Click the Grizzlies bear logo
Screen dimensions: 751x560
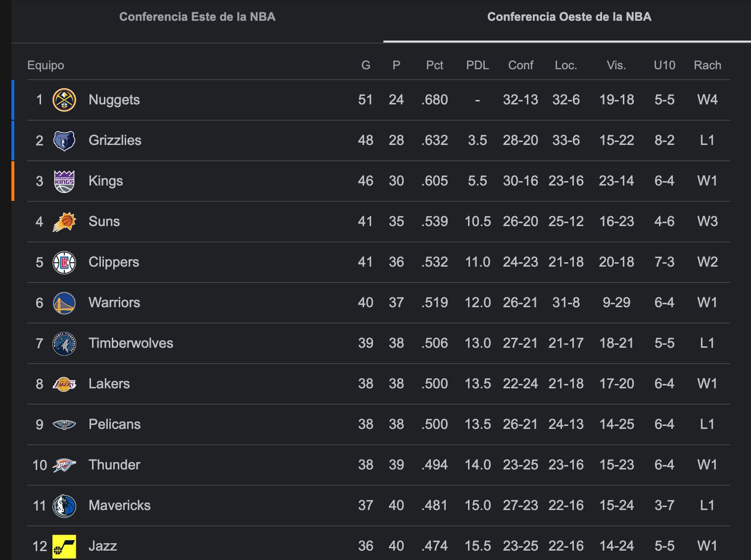pos(64,140)
